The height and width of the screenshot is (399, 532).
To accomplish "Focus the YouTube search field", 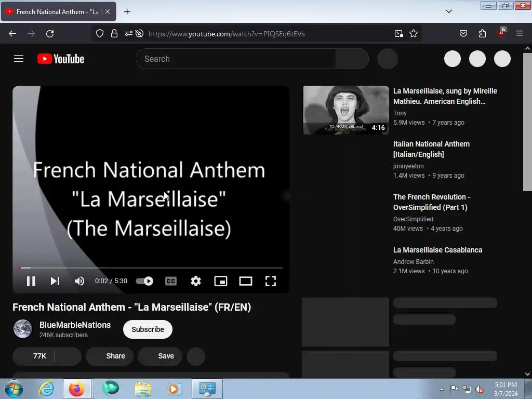I will (x=236, y=59).
